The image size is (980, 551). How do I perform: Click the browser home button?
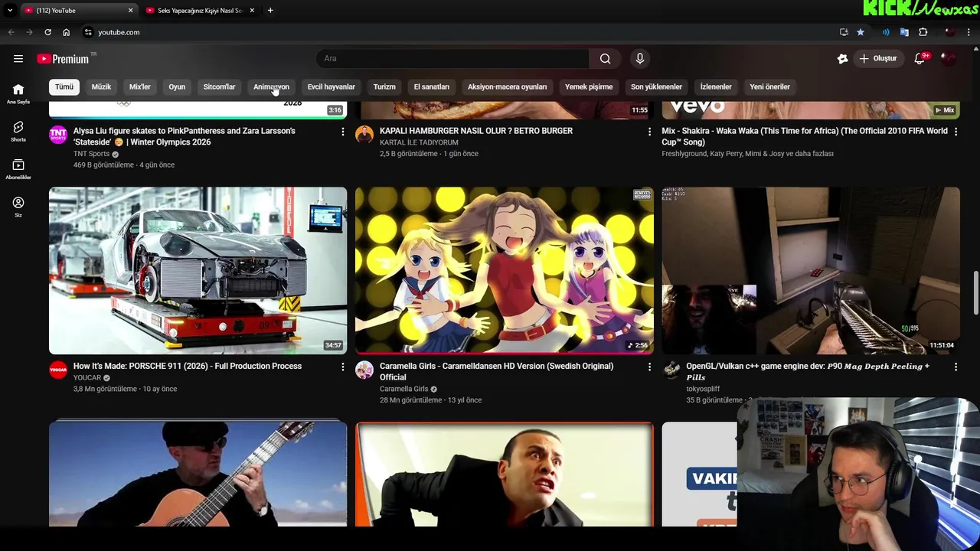[66, 32]
